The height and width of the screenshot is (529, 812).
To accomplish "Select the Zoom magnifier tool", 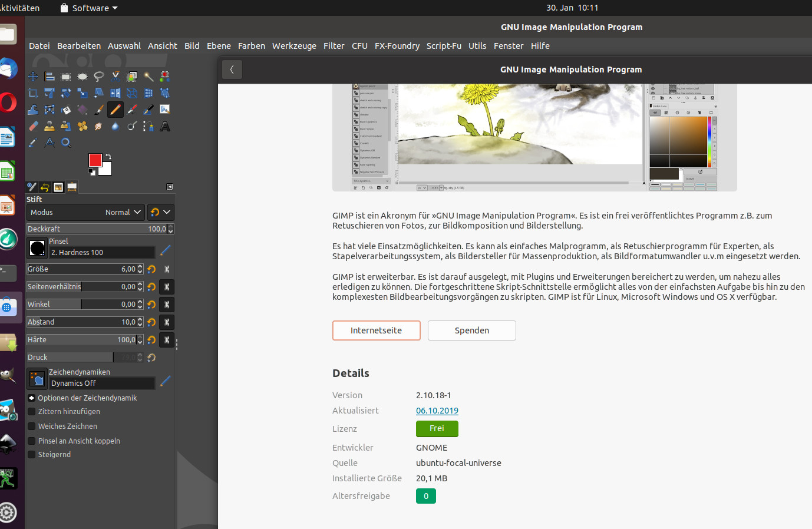I will (66, 143).
